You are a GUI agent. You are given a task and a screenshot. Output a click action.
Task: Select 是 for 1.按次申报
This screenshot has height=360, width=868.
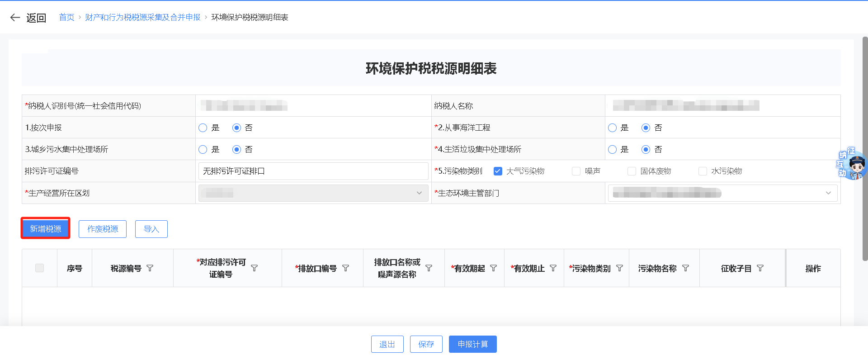click(x=203, y=128)
